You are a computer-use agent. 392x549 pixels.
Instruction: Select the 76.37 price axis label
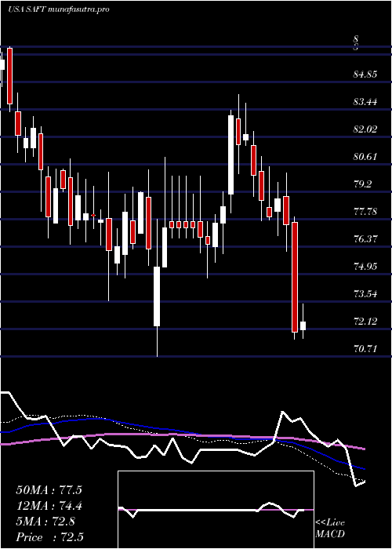coord(365,239)
